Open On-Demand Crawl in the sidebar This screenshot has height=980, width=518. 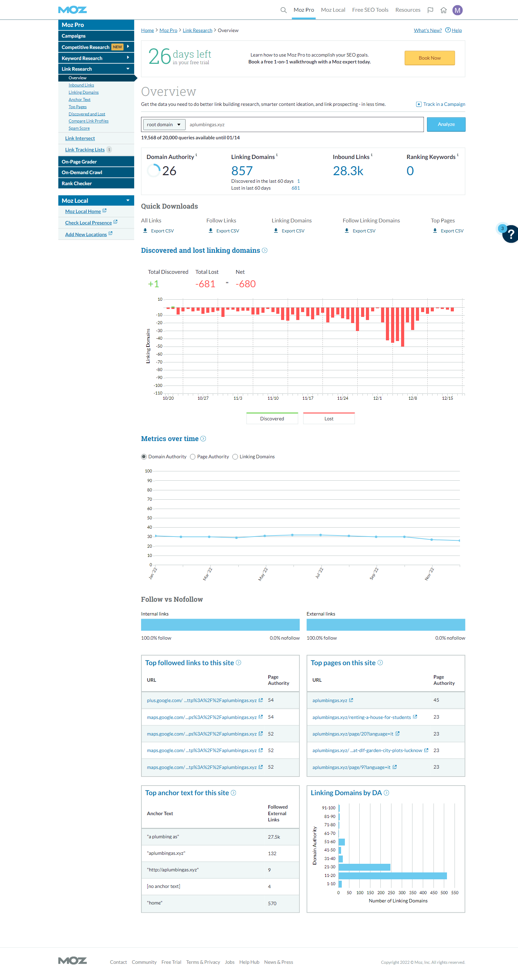(96, 172)
